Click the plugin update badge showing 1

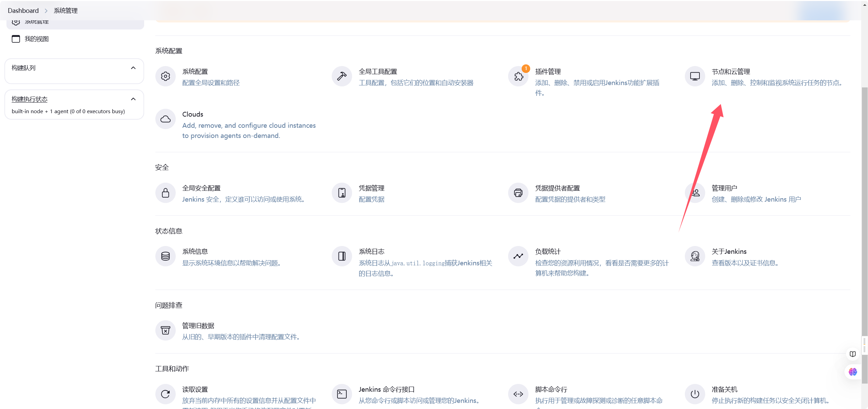coord(525,68)
